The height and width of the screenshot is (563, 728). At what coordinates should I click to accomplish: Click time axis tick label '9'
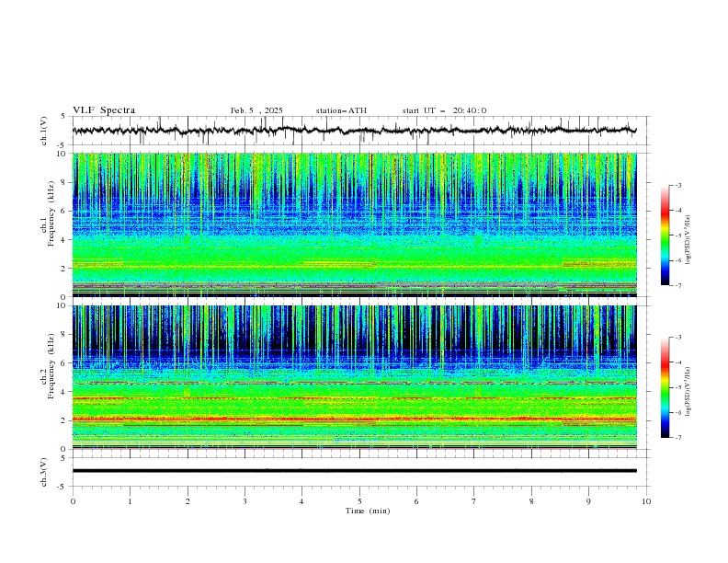coord(588,501)
